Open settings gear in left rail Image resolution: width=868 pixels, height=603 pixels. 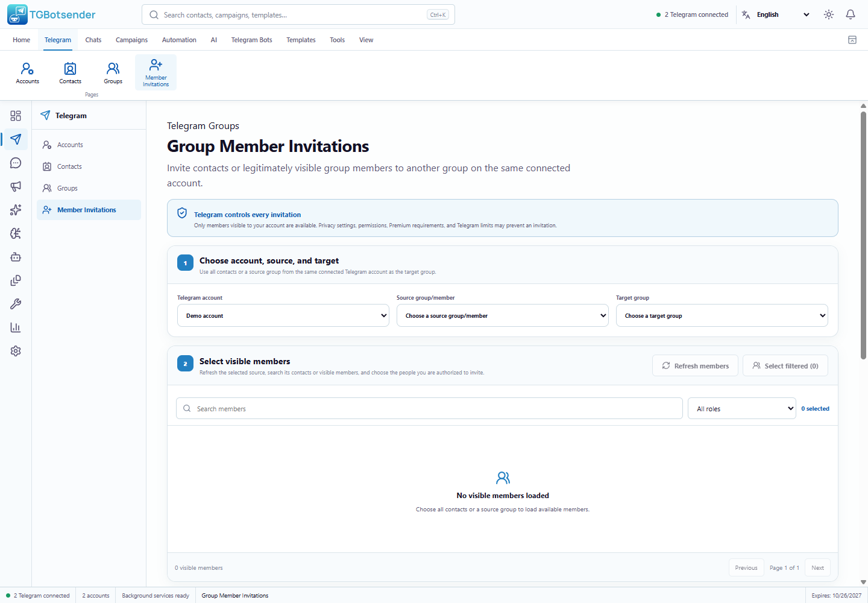[16, 351]
